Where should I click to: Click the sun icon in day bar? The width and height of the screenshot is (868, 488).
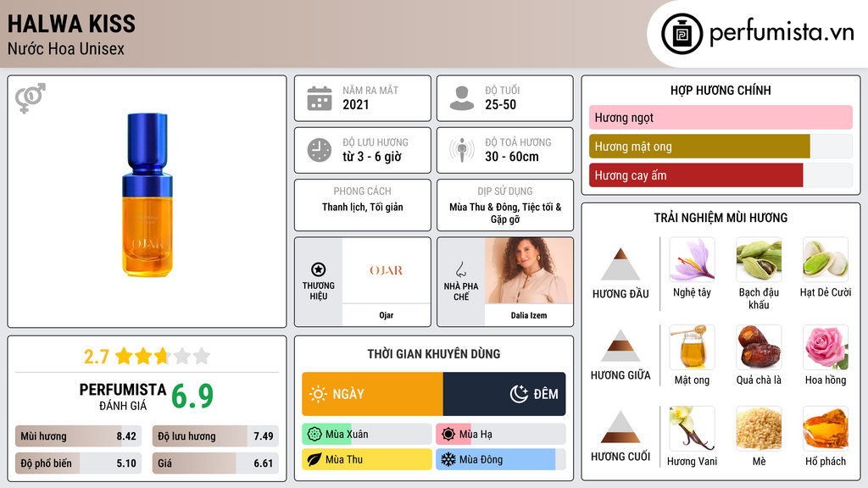tap(318, 394)
